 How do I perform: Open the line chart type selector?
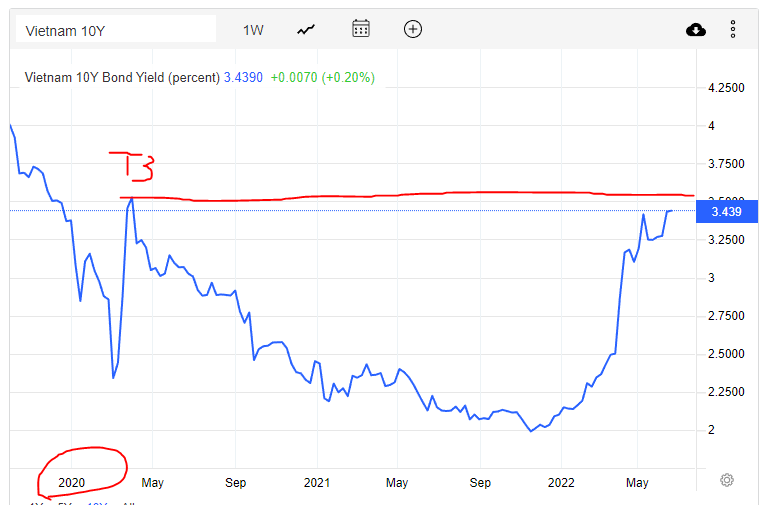306,30
